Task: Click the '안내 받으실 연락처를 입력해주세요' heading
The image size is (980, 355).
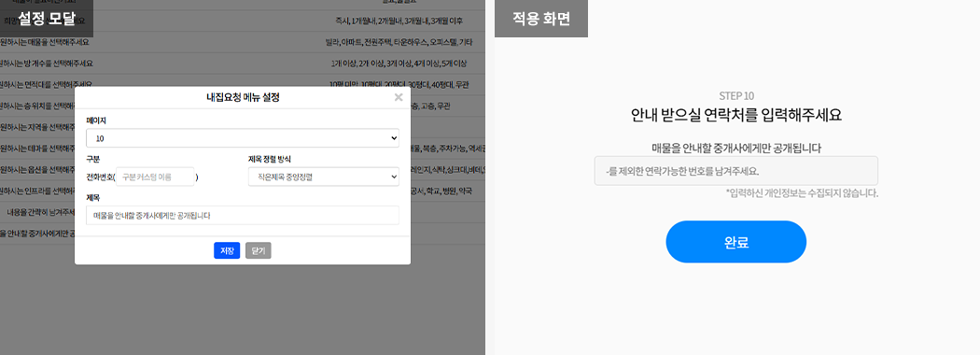Action: 736,115
